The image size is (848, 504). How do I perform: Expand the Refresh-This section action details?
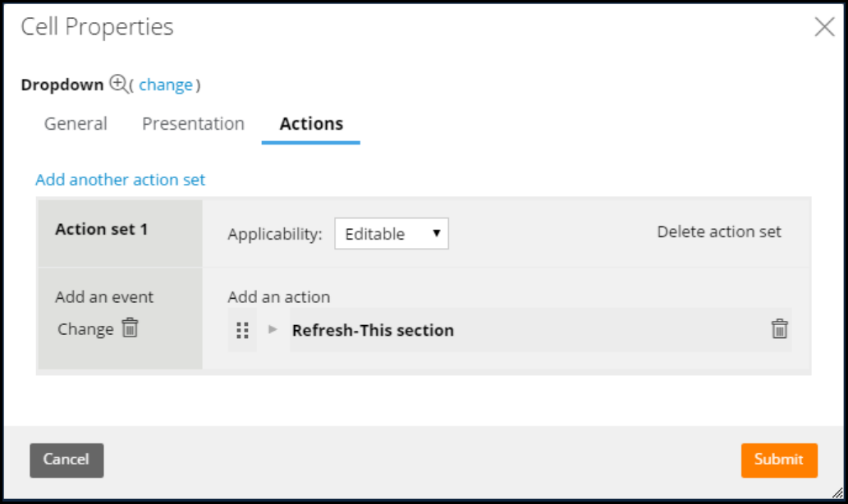[273, 330]
